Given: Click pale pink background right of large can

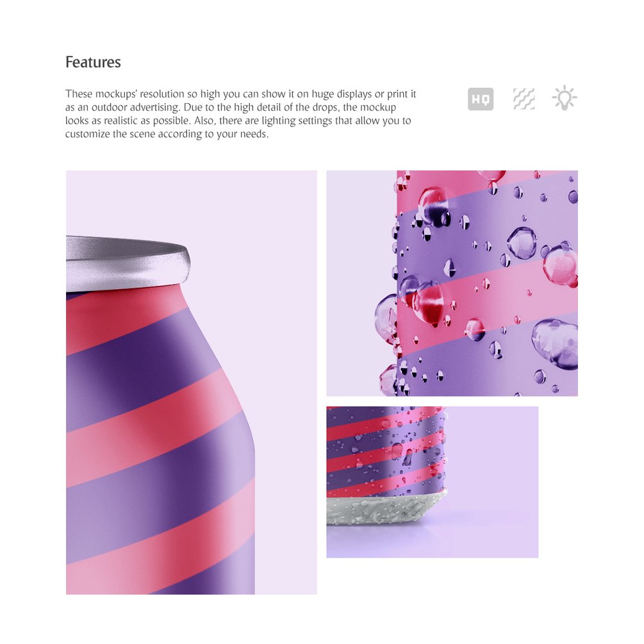Looking at the screenshot, I should (285, 370).
